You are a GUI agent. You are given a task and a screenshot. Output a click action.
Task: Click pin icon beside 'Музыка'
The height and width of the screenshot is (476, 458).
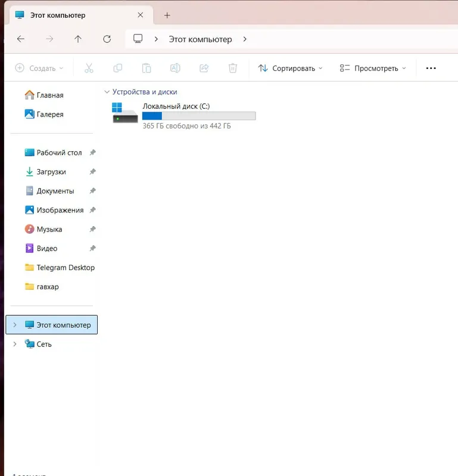point(93,229)
